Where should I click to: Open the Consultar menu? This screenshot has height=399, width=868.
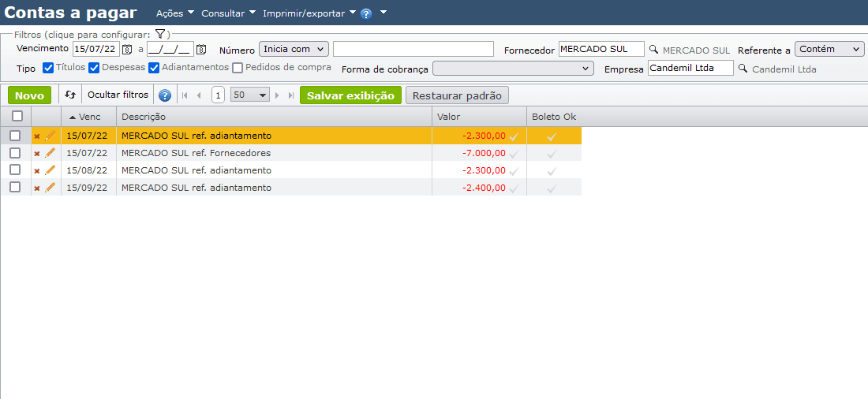point(228,13)
